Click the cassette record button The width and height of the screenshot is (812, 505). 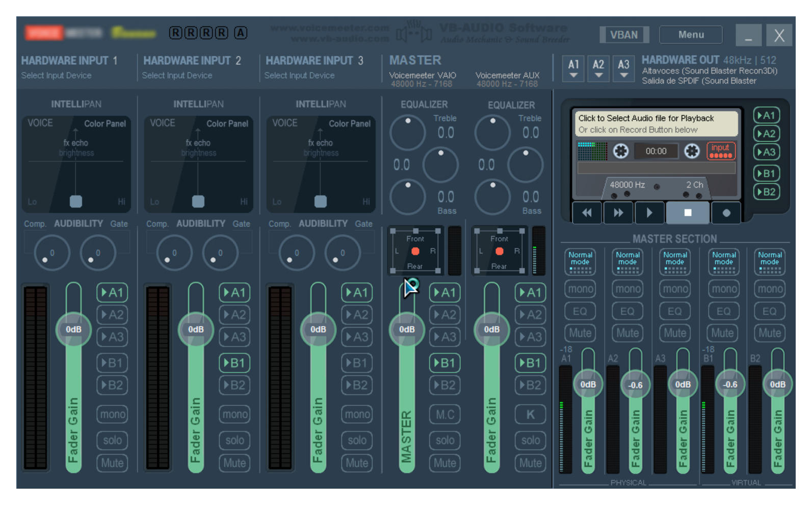pos(726,213)
